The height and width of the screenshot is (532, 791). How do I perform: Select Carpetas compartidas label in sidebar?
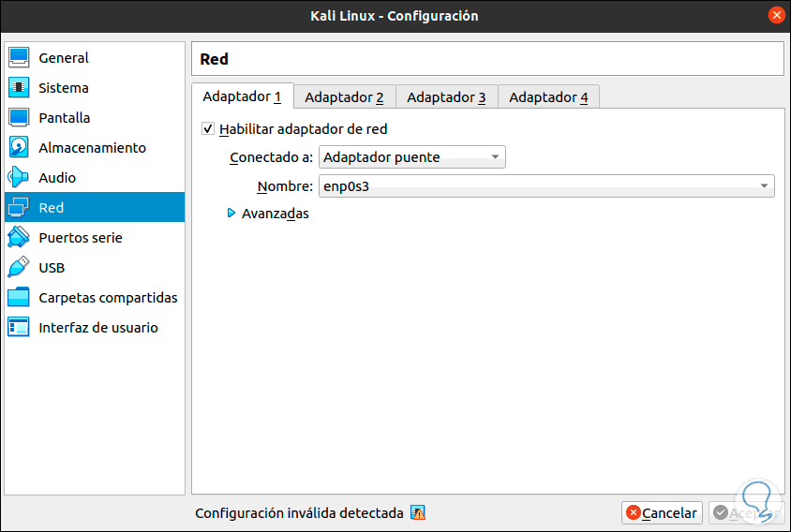pyautogui.click(x=108, y=298)
